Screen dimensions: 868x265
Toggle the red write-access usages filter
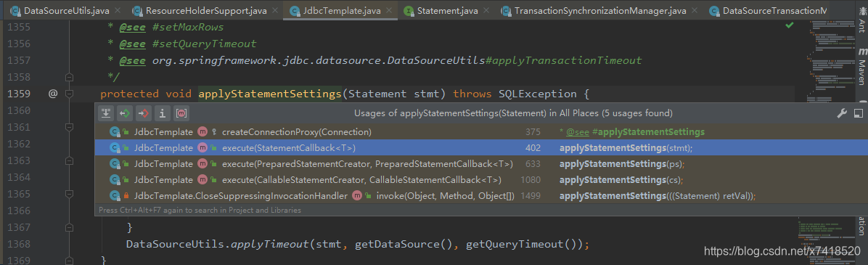(x=144, y=113)
